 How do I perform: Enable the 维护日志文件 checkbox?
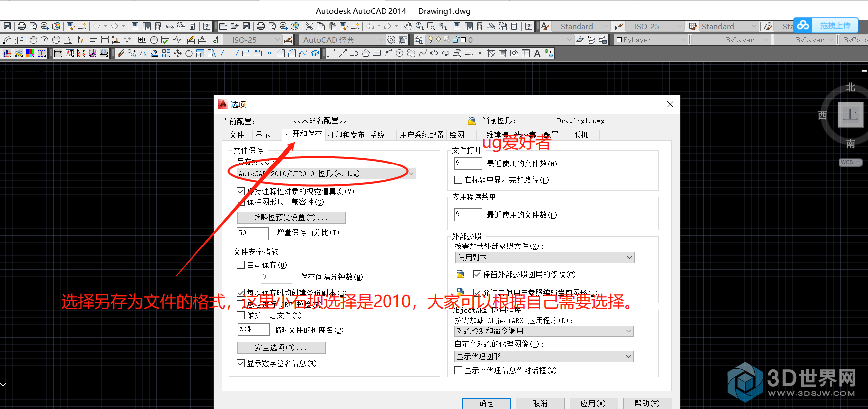pos(241,315)
